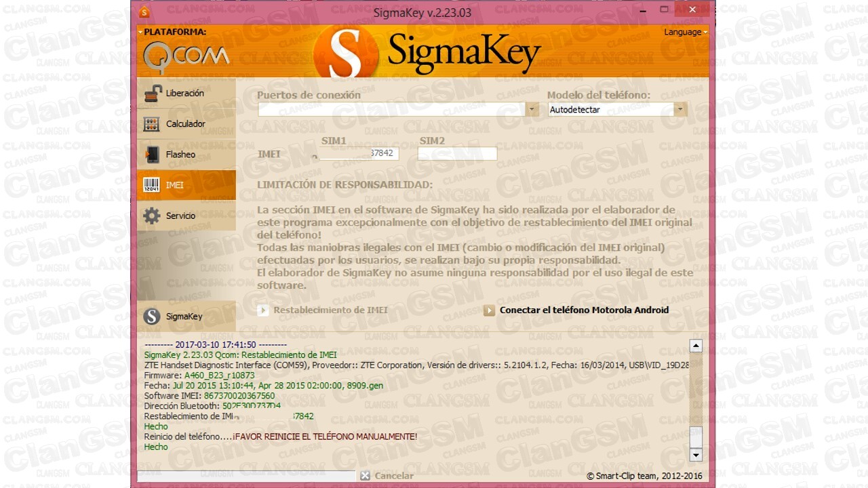Open the SigmaKey info section

tap(186, 317)
